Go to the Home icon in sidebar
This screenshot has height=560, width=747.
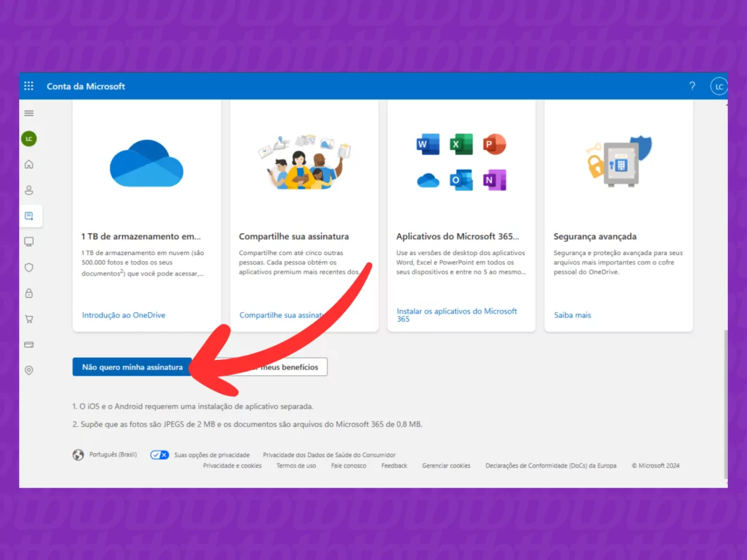(29, 164)
